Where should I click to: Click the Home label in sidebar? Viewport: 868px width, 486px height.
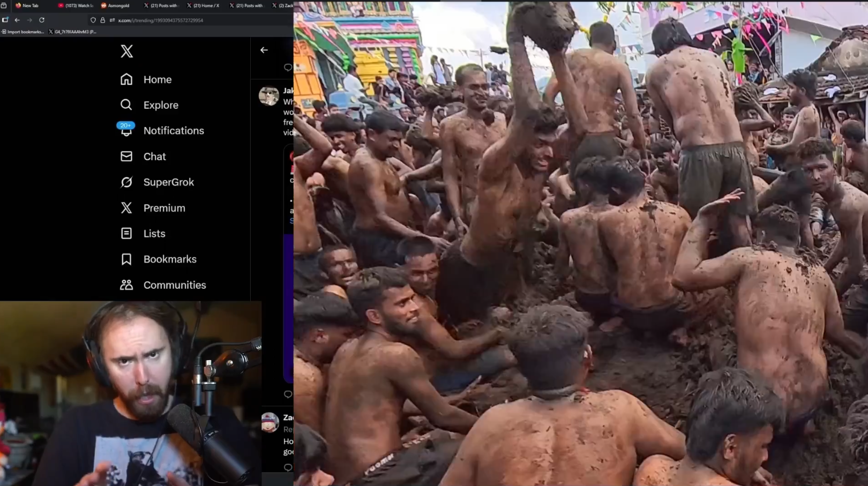(158, 79)
